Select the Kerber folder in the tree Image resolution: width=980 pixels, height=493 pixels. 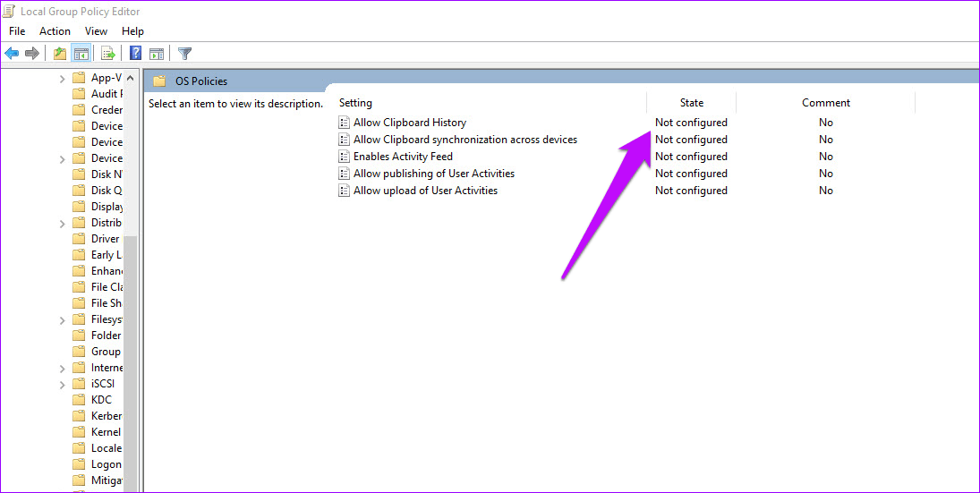pos(106,416)
